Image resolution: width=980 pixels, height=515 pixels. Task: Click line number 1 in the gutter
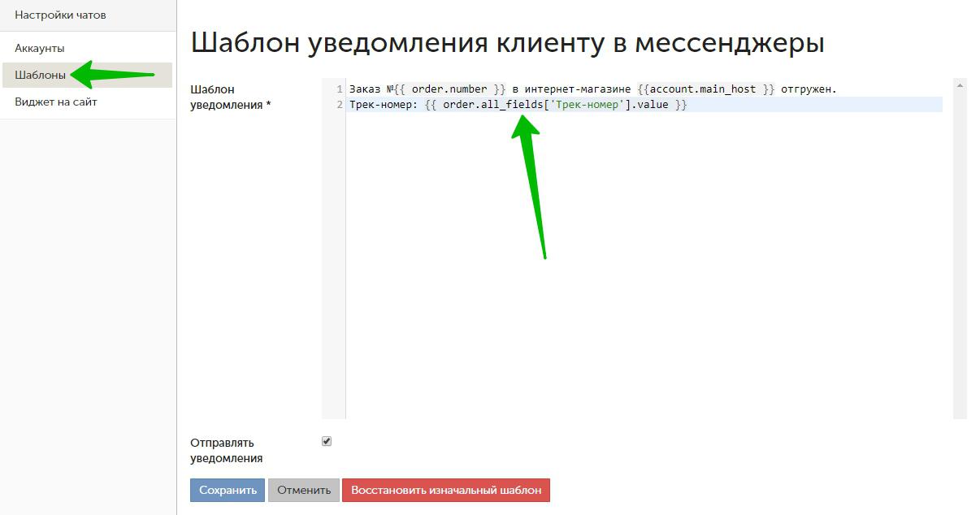point(339,89)
